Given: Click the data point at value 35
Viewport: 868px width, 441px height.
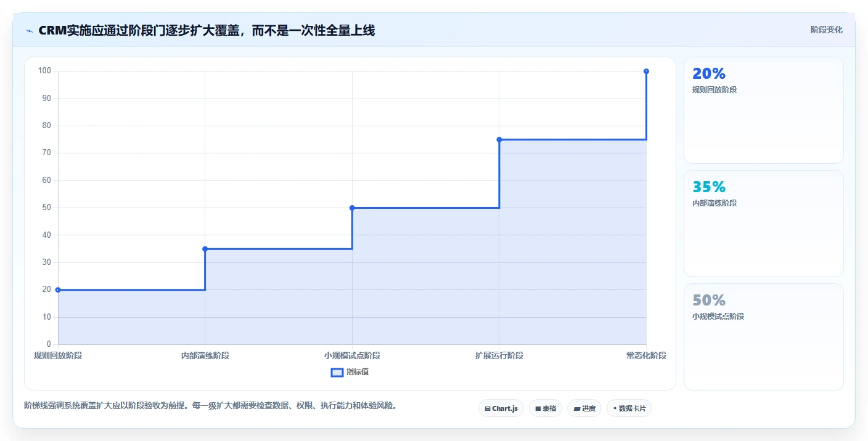Looking at the screenshot, I should tap(205, 249).
